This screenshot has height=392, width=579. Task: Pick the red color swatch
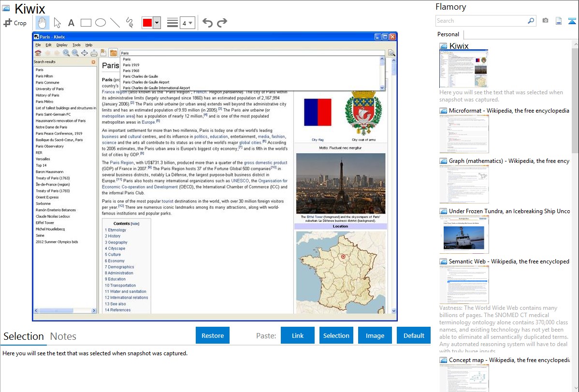pyautogui.click(x=147, y=23)
